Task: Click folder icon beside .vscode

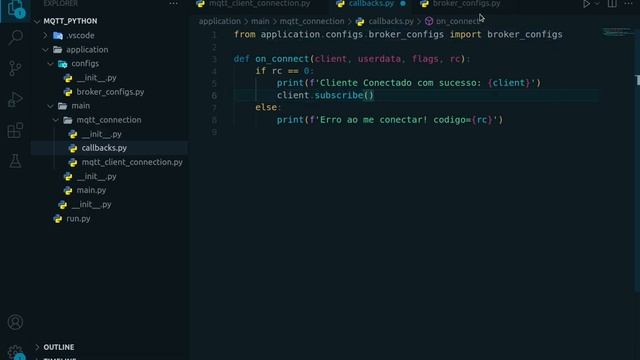Action: [x=58, y=36]
